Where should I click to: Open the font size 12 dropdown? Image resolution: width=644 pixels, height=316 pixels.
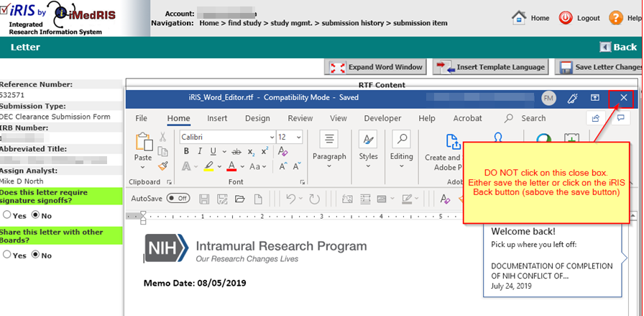tap(299, 137)
